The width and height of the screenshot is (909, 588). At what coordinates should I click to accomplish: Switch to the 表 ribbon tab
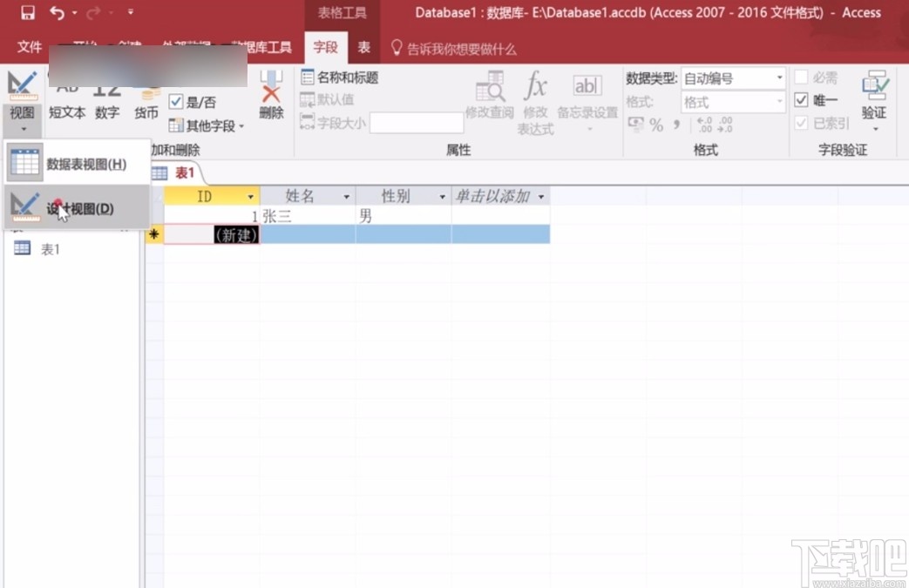tap(363, 48)
